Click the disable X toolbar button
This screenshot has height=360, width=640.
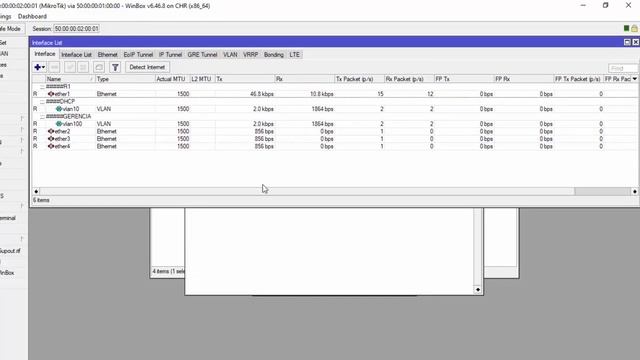[83, 67]
